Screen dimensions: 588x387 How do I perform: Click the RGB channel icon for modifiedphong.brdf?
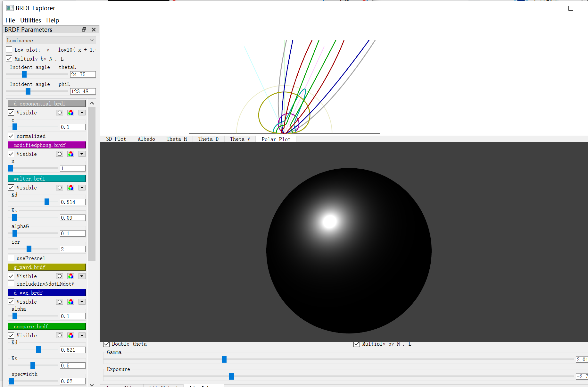(x=71, y=154)
